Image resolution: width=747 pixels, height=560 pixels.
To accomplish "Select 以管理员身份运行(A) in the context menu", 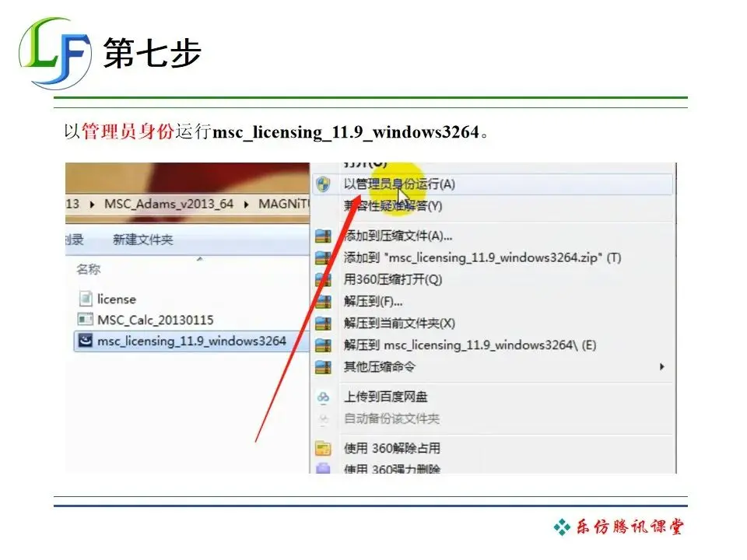I will coord(493,184).
